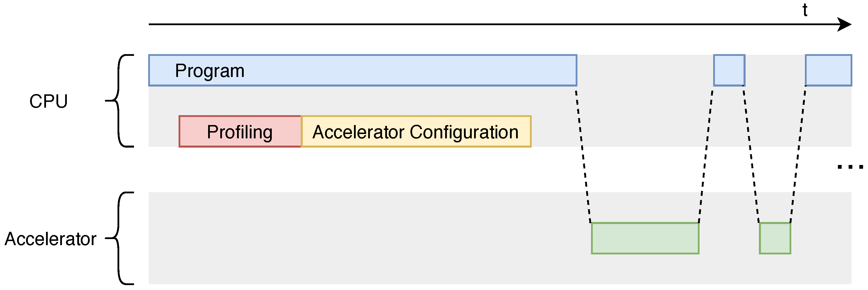Click the horizontal time axis line
Image resolution: width=868 pixels, height=290 pixels.
[472, 24]
